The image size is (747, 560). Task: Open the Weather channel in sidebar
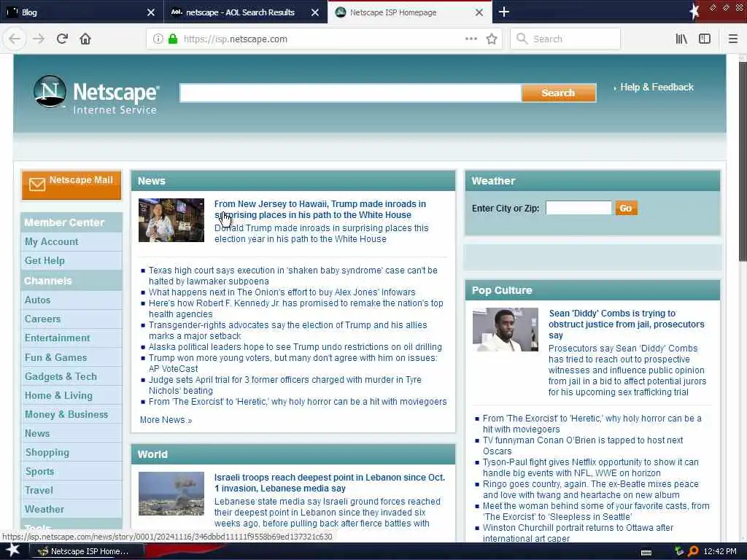(x=44, y=510)
